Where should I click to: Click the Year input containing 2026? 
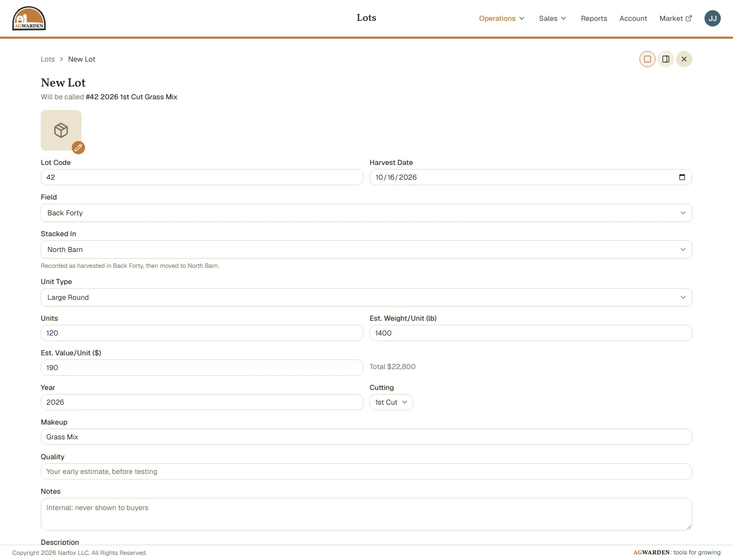pos(202,402)
